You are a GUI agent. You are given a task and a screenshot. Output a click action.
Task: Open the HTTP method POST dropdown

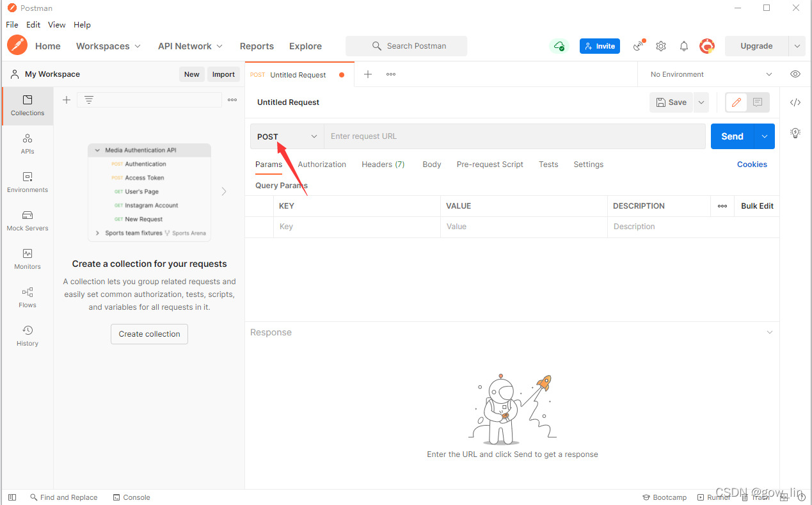click(287, 136)
